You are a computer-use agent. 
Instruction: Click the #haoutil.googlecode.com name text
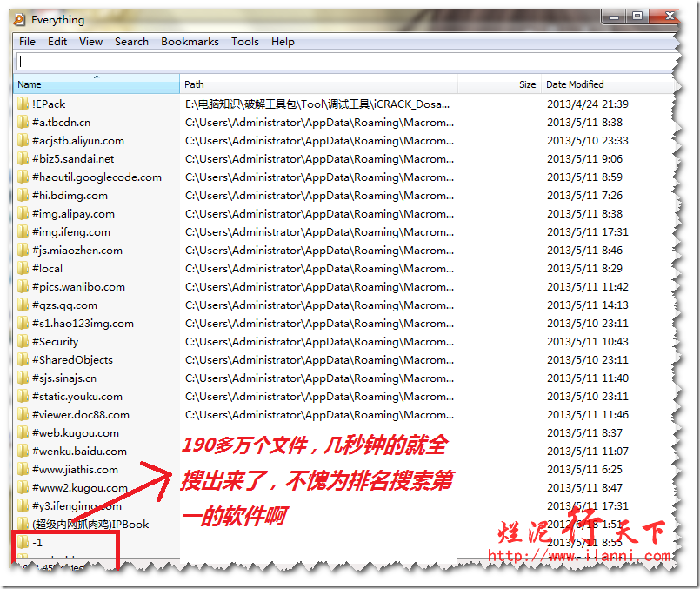coord(97,177)
